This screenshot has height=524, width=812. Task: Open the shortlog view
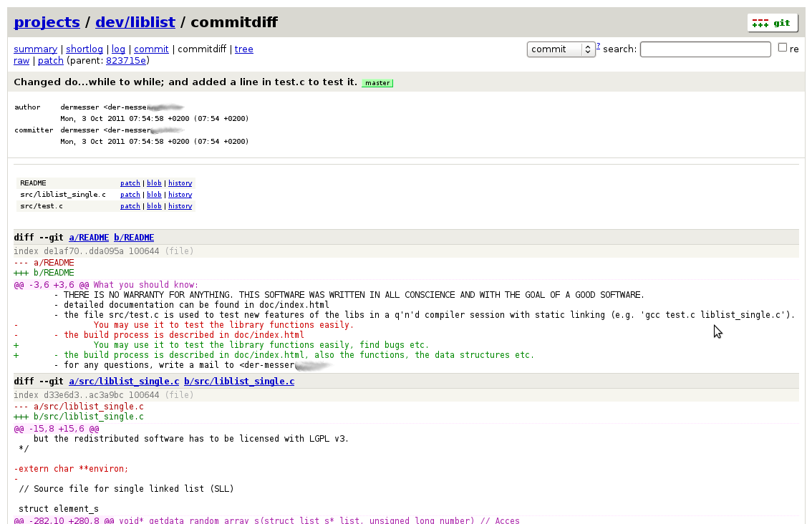[84, 49]
